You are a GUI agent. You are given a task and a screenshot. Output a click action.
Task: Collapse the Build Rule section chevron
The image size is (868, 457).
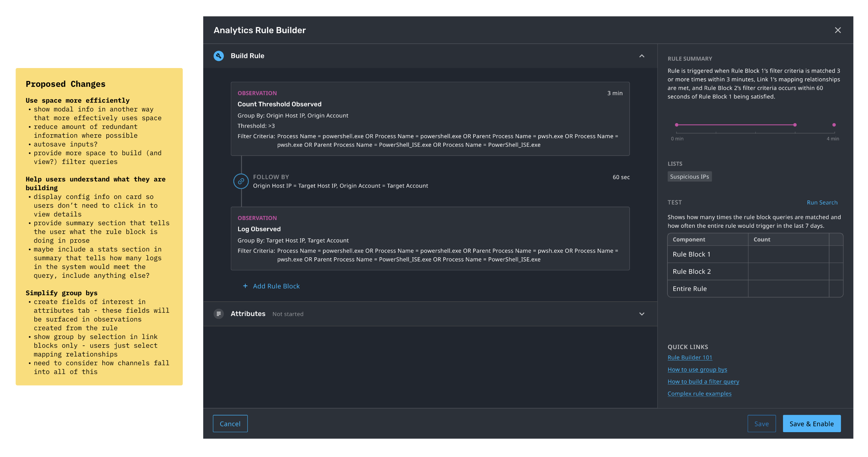(642, 56)
